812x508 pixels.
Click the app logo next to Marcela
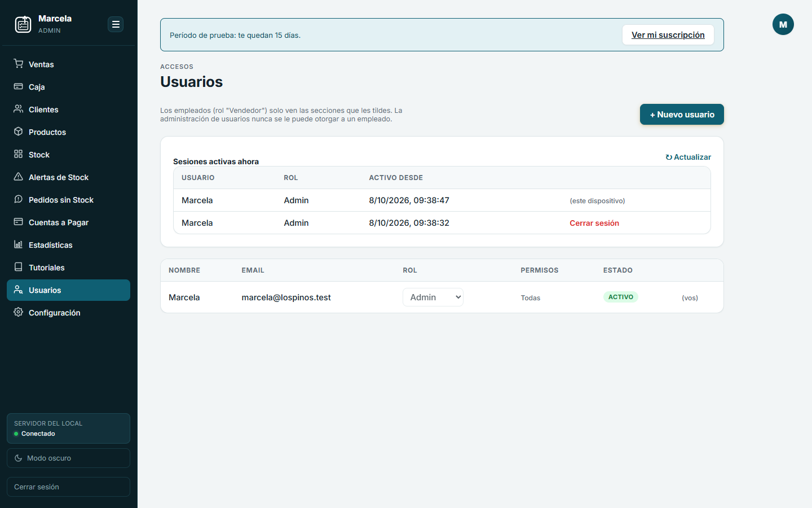[x=23, y=24]
